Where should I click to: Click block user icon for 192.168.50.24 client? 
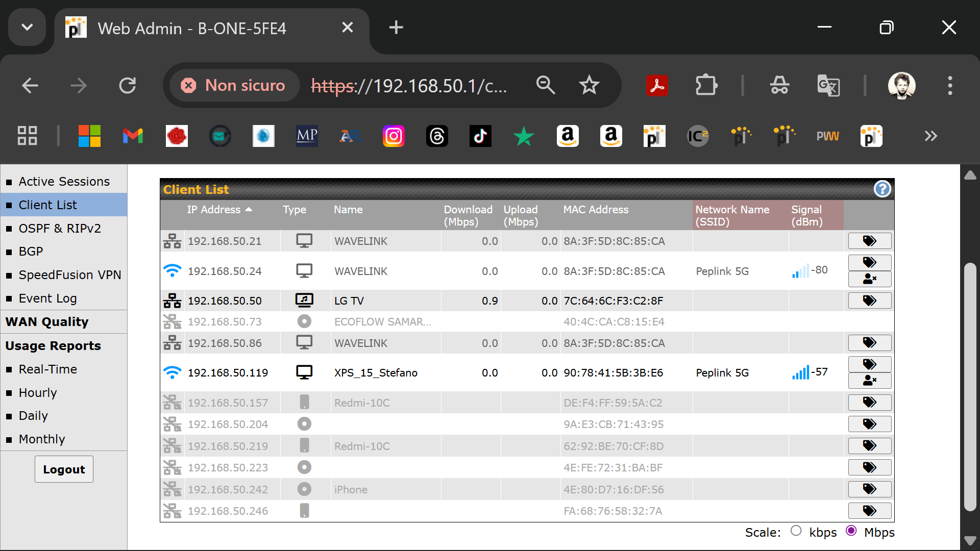[870, 279]
